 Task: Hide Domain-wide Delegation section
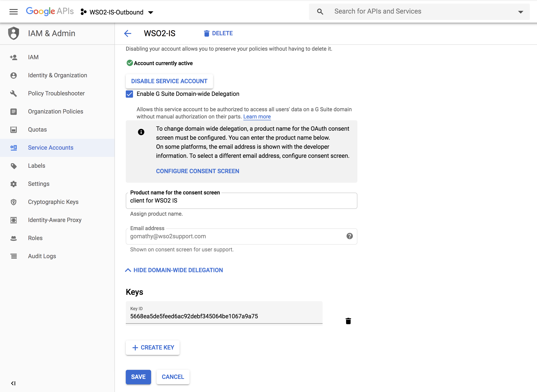click(x=174, y=270)
